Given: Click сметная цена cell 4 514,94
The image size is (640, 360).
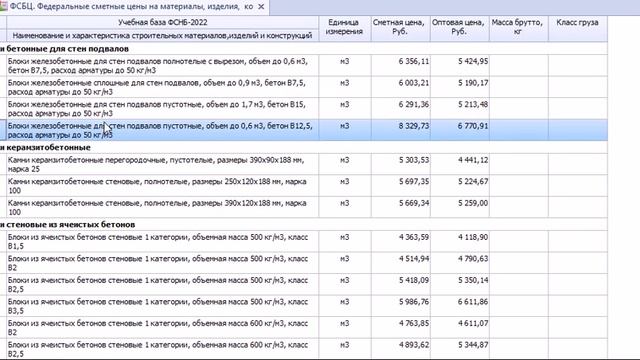Looking at the screenshot, I should [x=400, y=263].
